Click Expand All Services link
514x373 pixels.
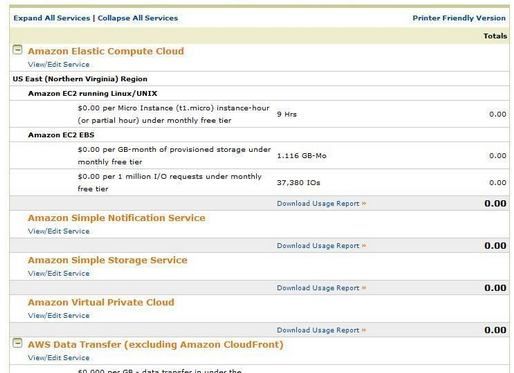(x=52, y=18)
